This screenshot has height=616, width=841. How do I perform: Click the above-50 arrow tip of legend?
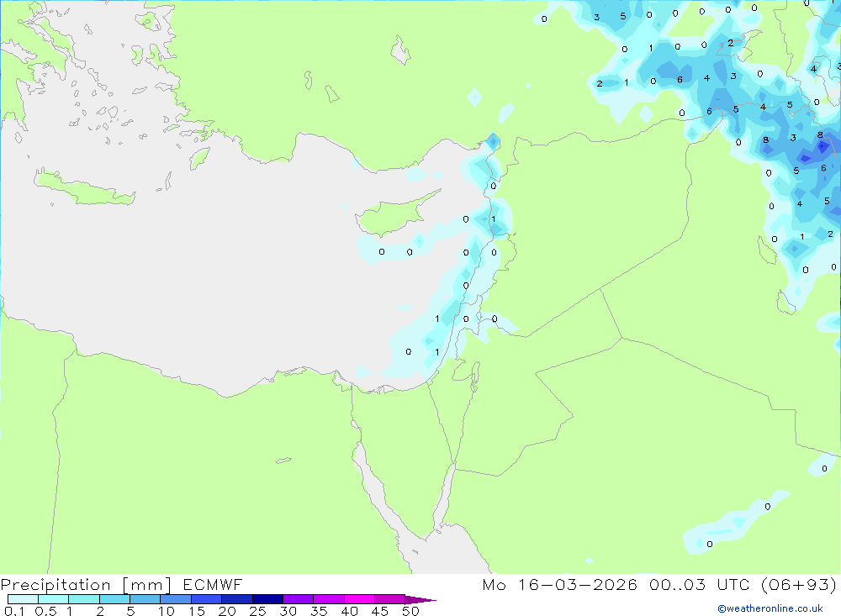(420, 599)
